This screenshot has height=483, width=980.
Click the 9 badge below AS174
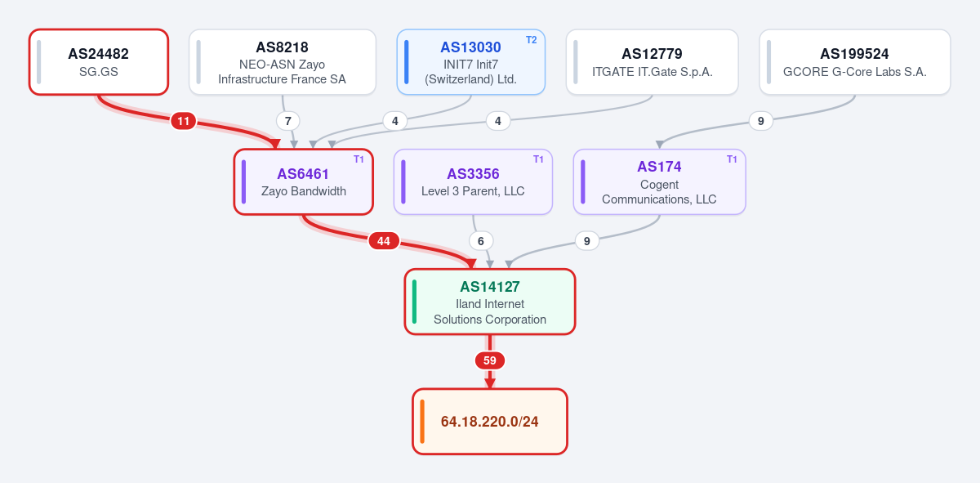[x=587, y=241]
